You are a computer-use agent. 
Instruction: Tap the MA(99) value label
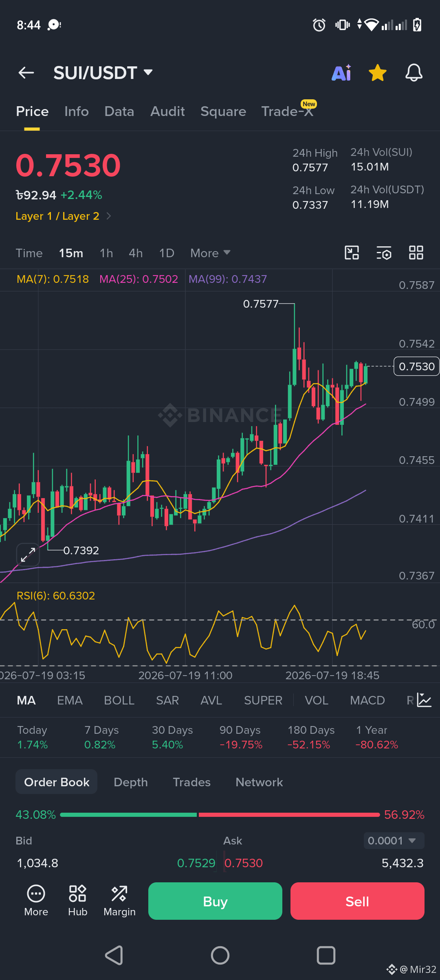[x=228, y=279]
